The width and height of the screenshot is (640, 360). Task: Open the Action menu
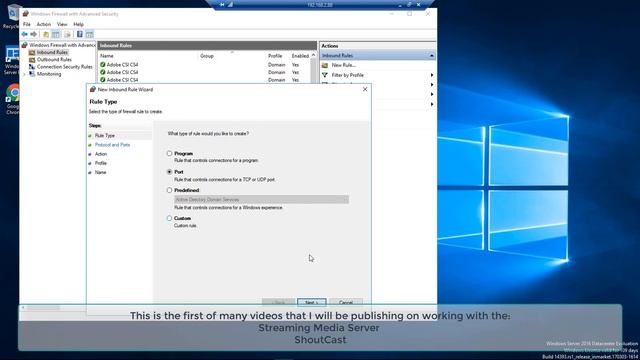click(44, 24)
